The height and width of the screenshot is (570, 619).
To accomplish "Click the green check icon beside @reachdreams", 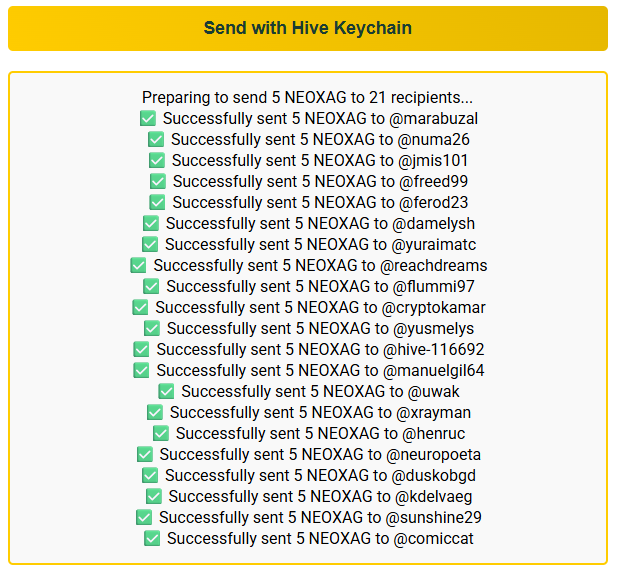I will click(138, 265).
